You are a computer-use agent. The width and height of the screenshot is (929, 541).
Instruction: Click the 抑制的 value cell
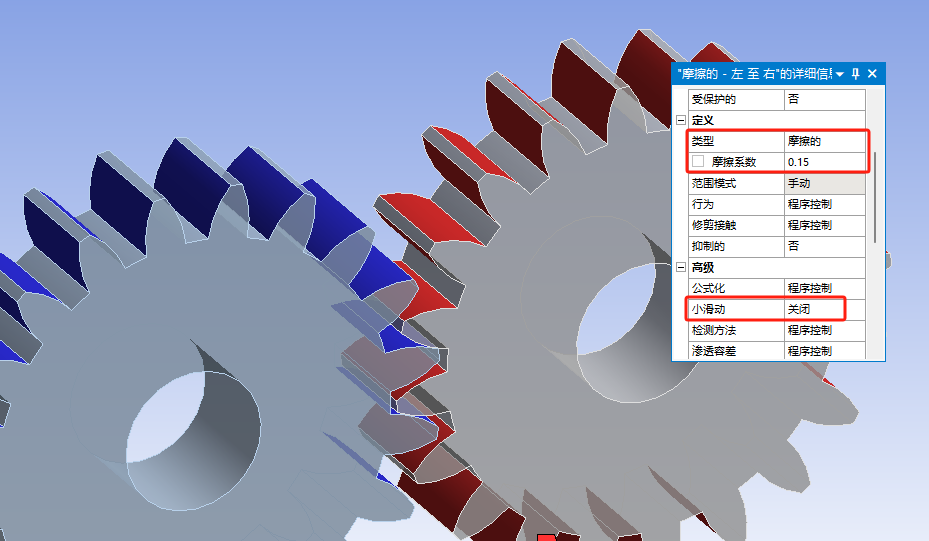[824, 246]
